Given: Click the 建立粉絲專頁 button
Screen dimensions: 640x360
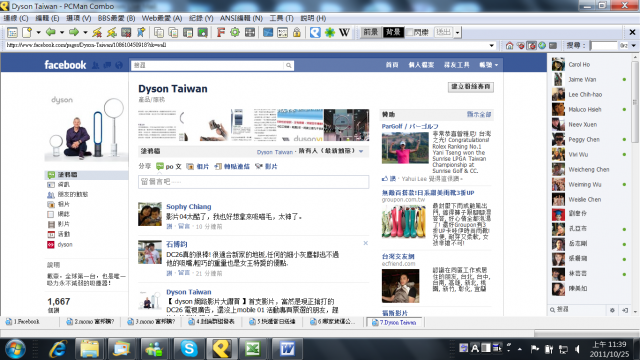Looking at the screenshot, I should (x=471, y=87).
